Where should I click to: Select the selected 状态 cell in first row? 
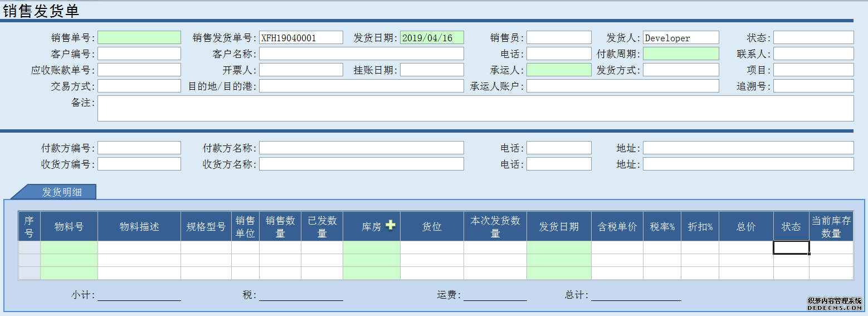[x=791, y=247]
